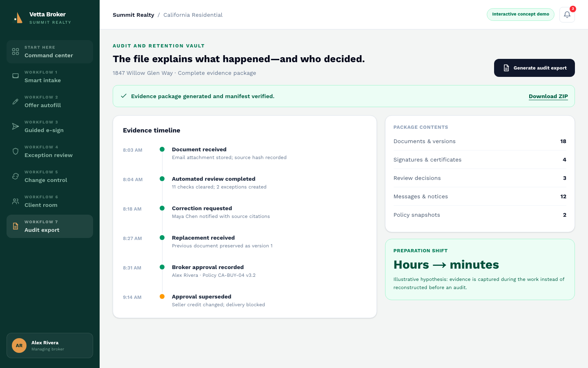
Task: Click the Exception review shield icon
Action: click(16, 151)
